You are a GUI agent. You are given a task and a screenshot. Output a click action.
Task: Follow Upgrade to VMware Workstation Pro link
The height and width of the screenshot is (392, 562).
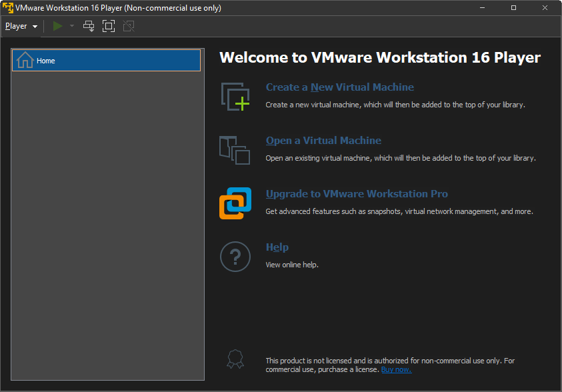(357, 194)
